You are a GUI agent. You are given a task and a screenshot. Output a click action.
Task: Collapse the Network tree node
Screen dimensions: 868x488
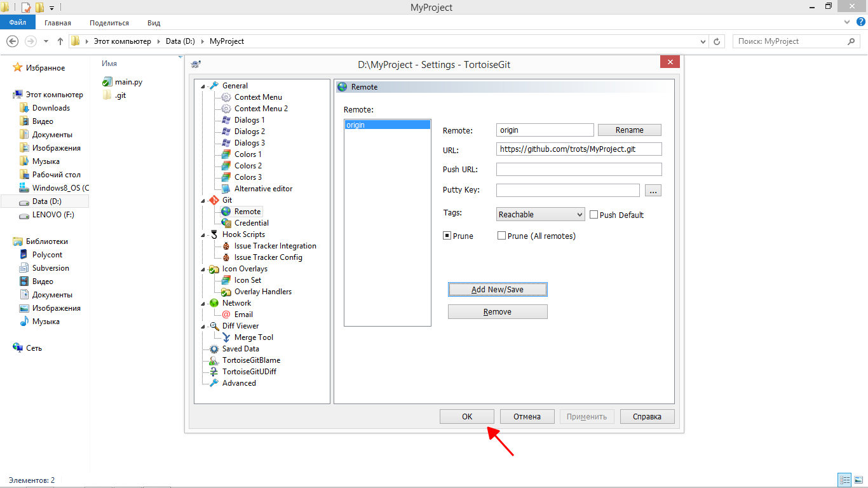[203, 304]
